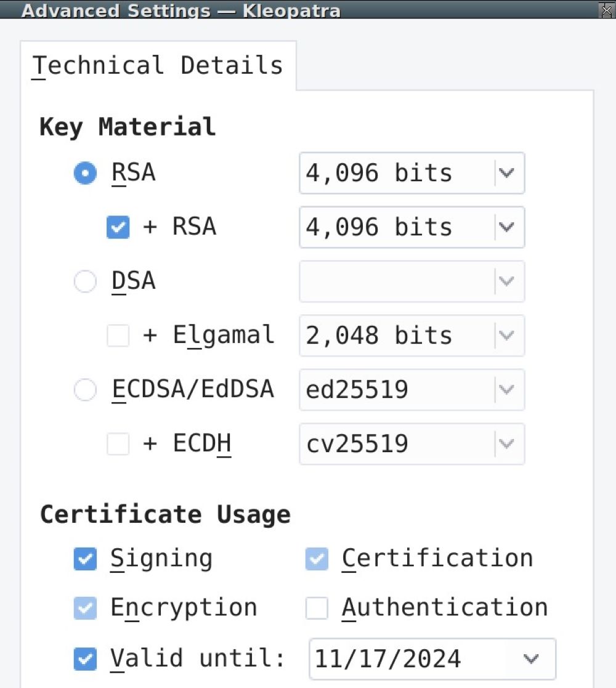This screenshot has height=688, width=616.
Task: Close the Advanced Settings window
Action: coord(606,9)
